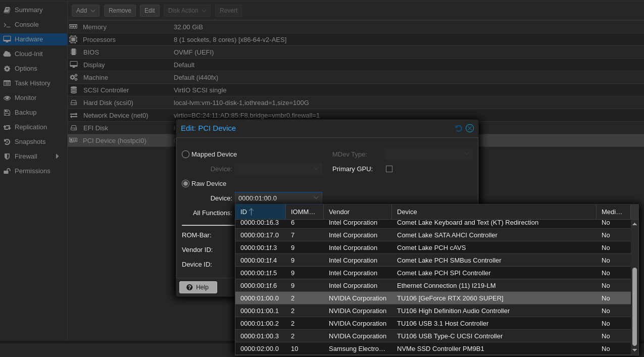Click the device list scroll down arrow
The image size is (644, 357).
pyautogui.click(x=635, y=350)
